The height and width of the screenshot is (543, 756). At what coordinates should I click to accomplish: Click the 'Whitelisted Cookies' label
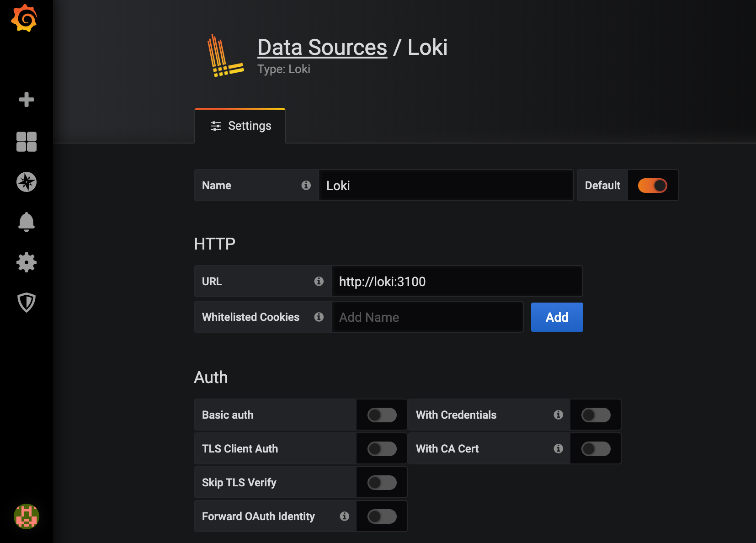click(250, 317)
